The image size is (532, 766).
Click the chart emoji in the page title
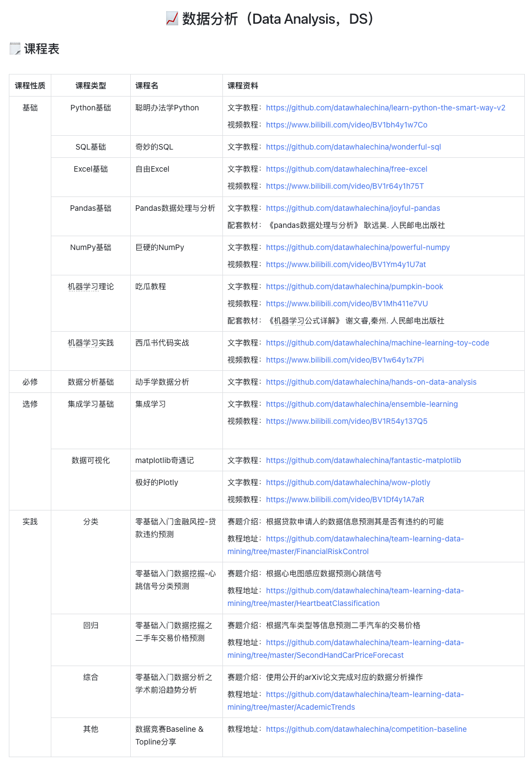click(x=171, y=18)
